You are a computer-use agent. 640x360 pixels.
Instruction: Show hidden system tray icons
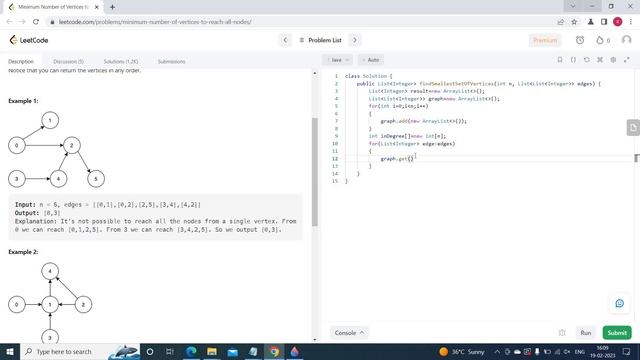(497, 351)
